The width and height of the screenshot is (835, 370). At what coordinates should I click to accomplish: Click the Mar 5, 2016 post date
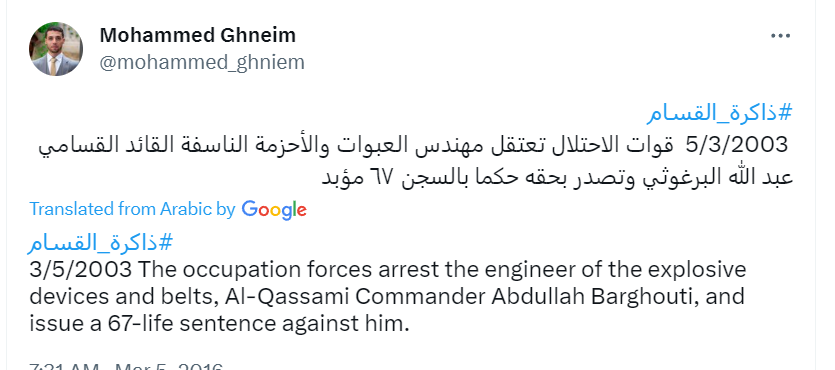tap(168, 366)
